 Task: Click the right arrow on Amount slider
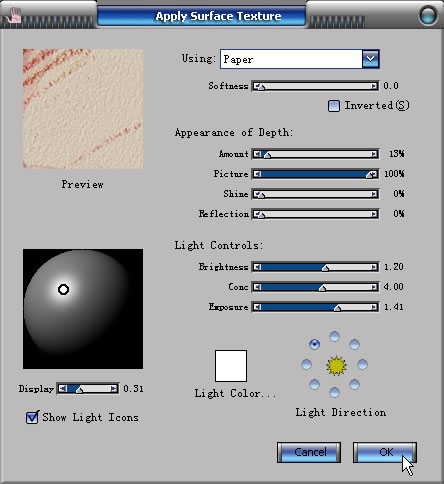[374, 154]
